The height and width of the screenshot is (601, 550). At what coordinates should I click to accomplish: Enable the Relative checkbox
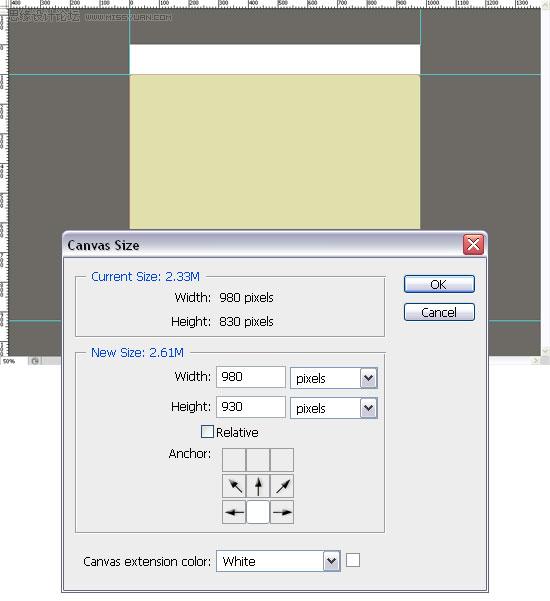coord(207,432)
